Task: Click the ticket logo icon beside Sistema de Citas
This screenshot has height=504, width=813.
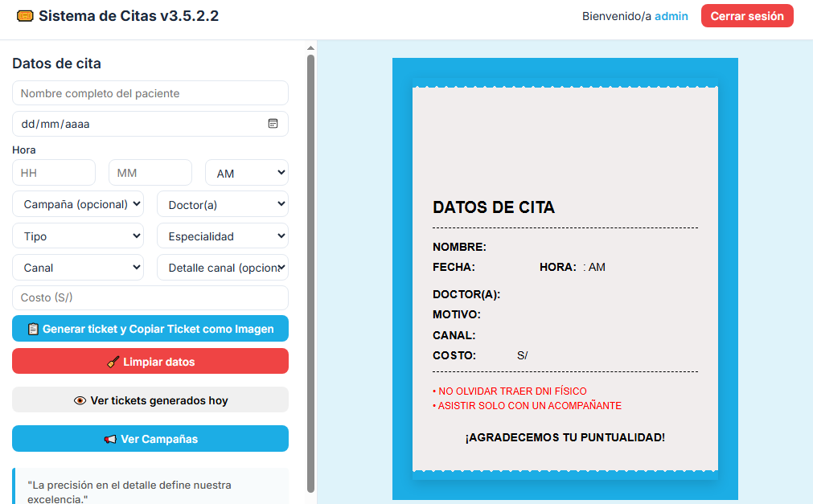Action: (x=25, y=16)
